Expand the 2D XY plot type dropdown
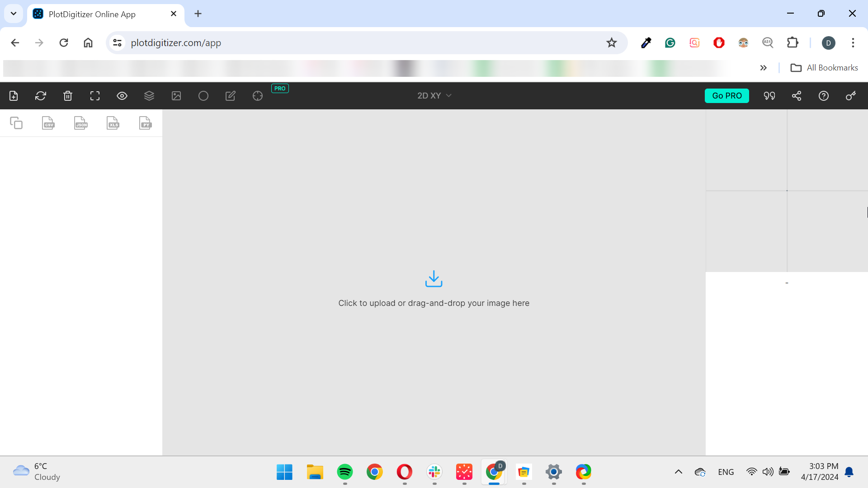 [x=434, y=96]
